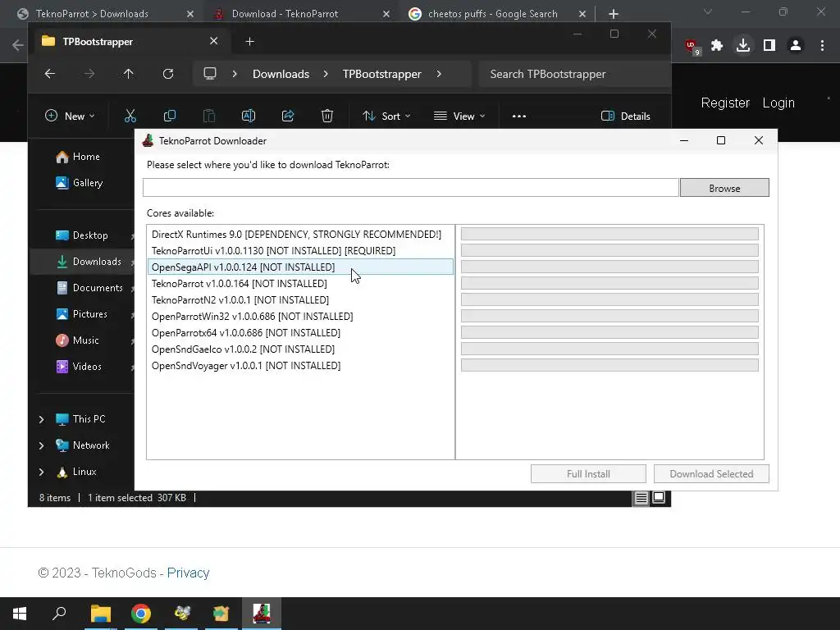Open the Windows Start button

[x=20, y=614]
